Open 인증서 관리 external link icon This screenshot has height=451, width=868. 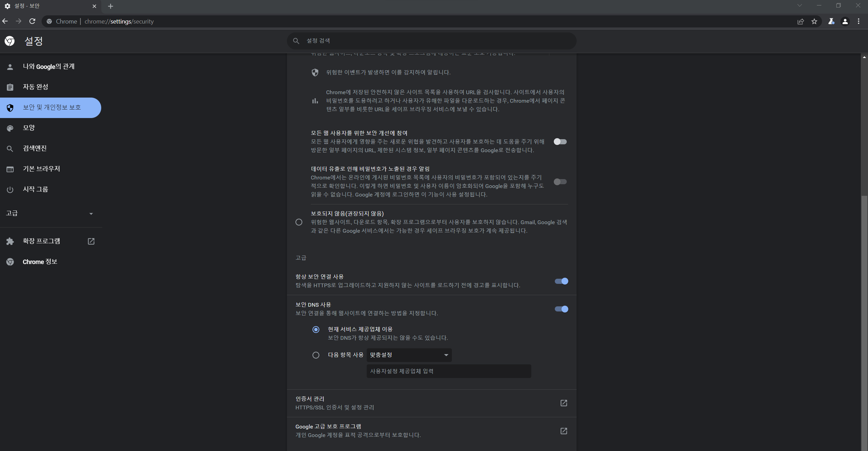click(564, 403)
